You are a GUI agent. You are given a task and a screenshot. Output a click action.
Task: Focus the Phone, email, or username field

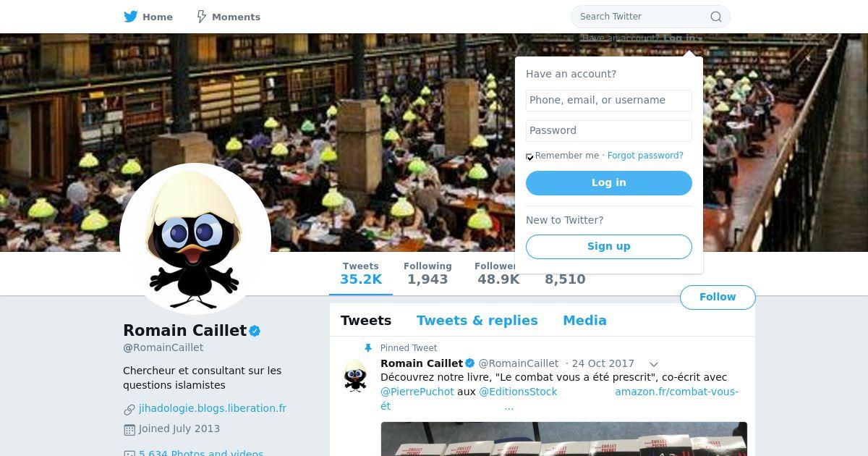(609, 101)
